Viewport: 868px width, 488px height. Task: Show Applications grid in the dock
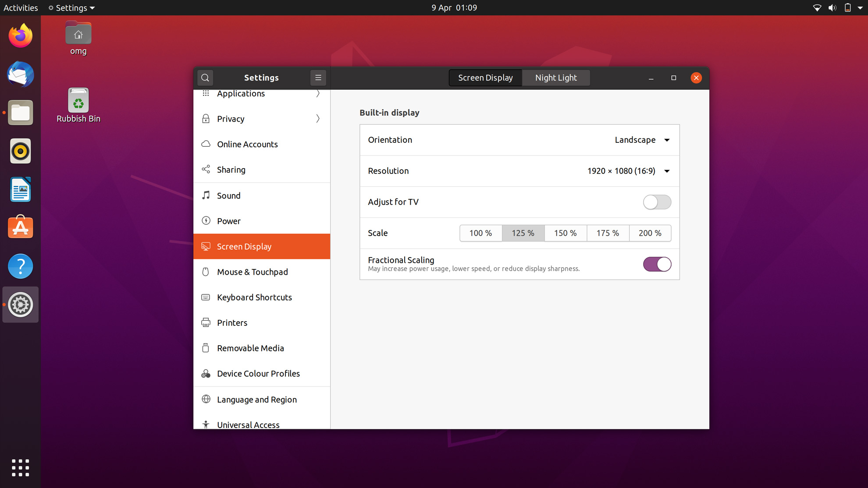(x=20, y=468)
